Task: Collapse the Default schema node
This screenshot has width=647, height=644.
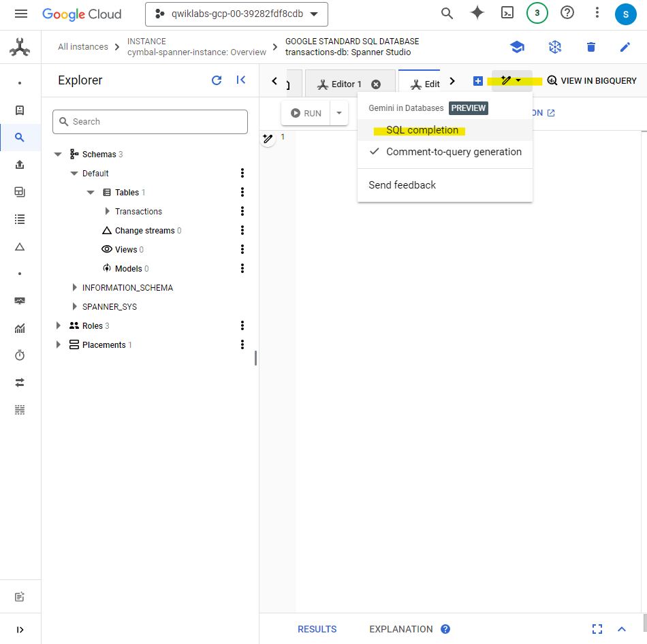Action: point(74,174)
